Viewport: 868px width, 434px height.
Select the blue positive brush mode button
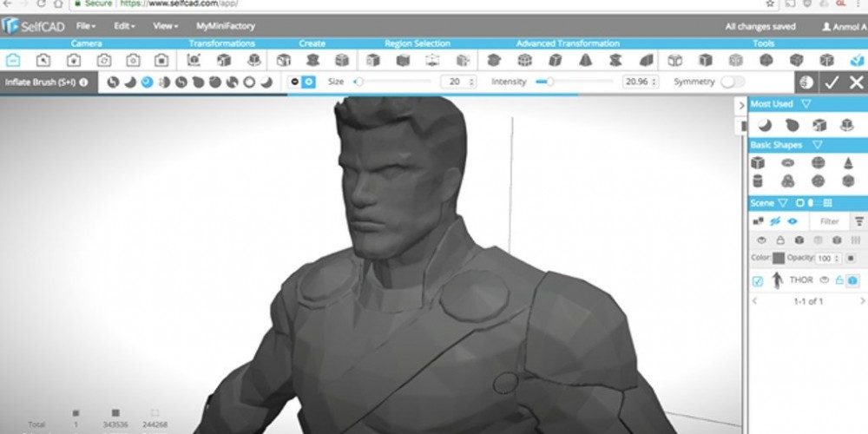(308, 82)
